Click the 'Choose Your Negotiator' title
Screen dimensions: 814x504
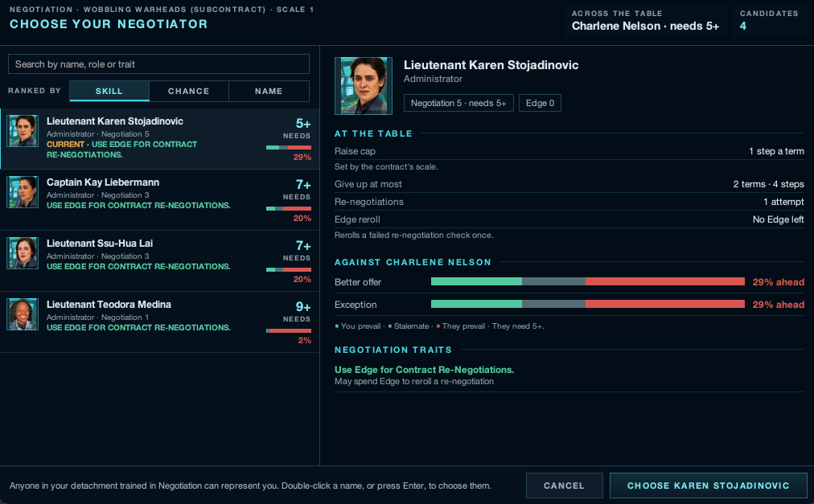(x=109, y=24)
